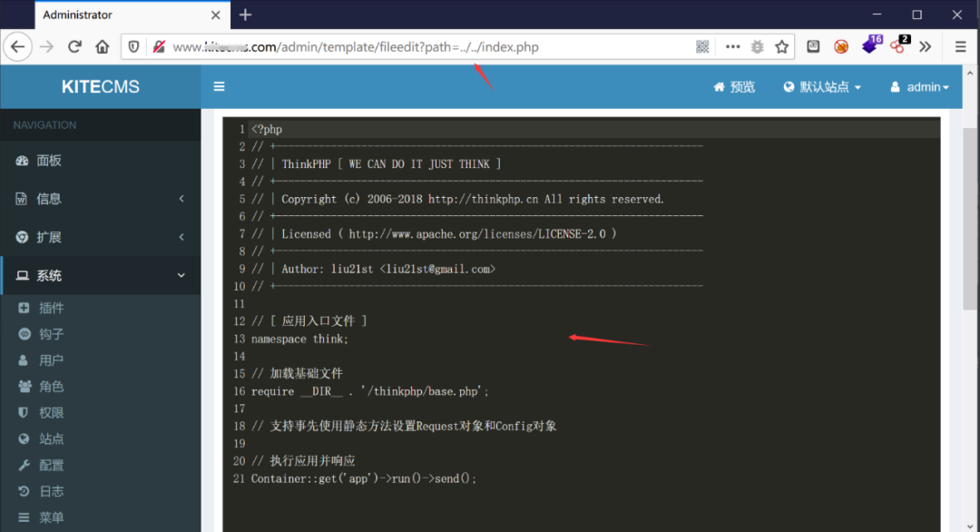
Task: Close the Administrator tab
Action: pyautogui.click(x=216, y=15)
